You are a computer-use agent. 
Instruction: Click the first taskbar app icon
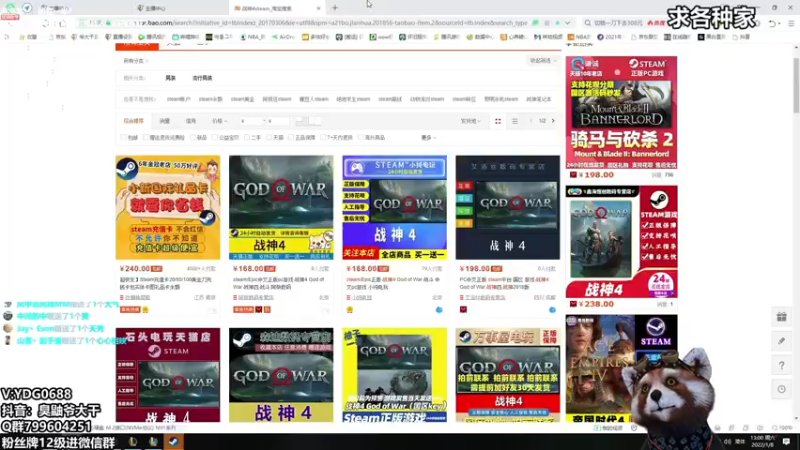tap(133, 442)
